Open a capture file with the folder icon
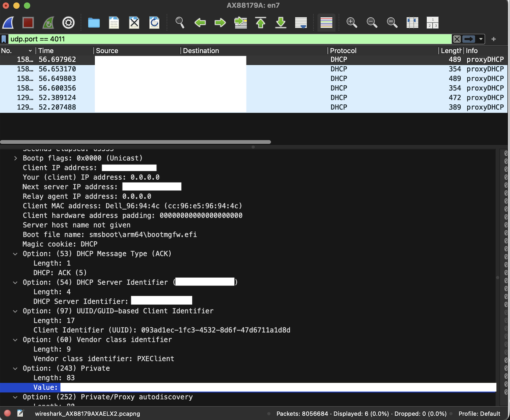Viewport: 510px width, 420px height. tap(94, 23)
